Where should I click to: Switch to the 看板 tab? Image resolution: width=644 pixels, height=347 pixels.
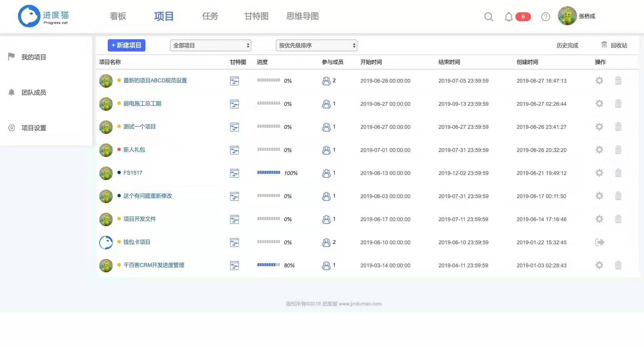118,16
